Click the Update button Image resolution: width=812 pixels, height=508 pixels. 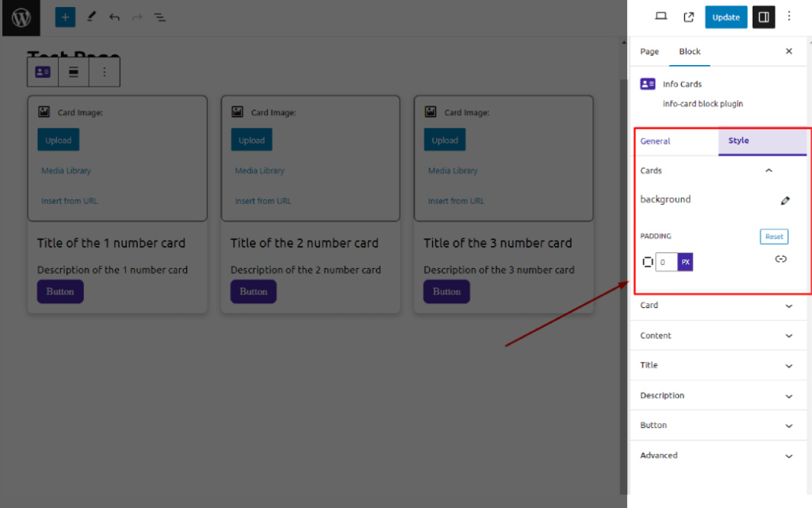726,17
